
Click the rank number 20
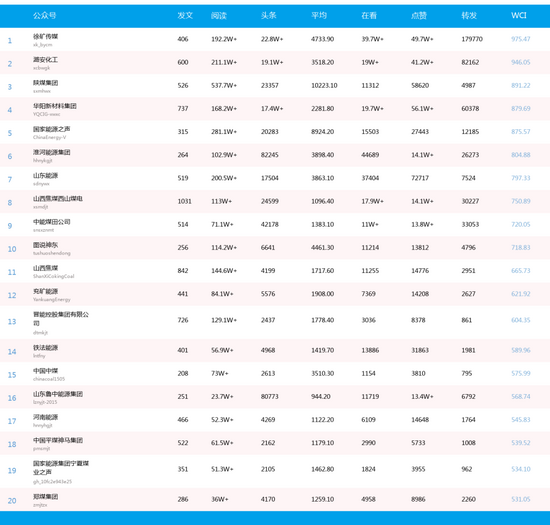12,501
